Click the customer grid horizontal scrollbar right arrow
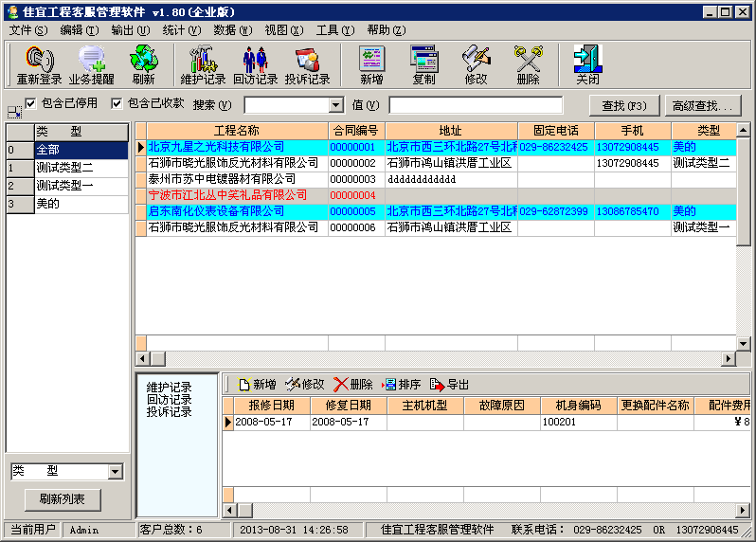The image size is (756, 542). click(728, 359)
